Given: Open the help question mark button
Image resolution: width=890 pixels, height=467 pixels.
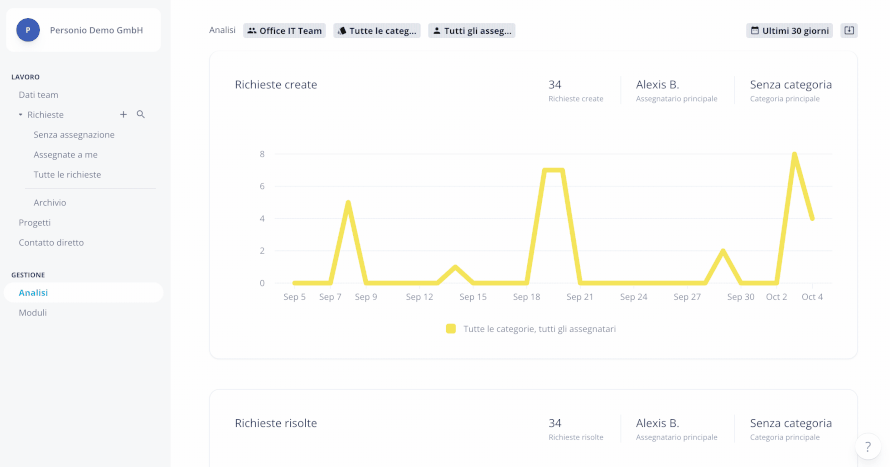Looking at the screenshot, I should click(x=868, y=447).
